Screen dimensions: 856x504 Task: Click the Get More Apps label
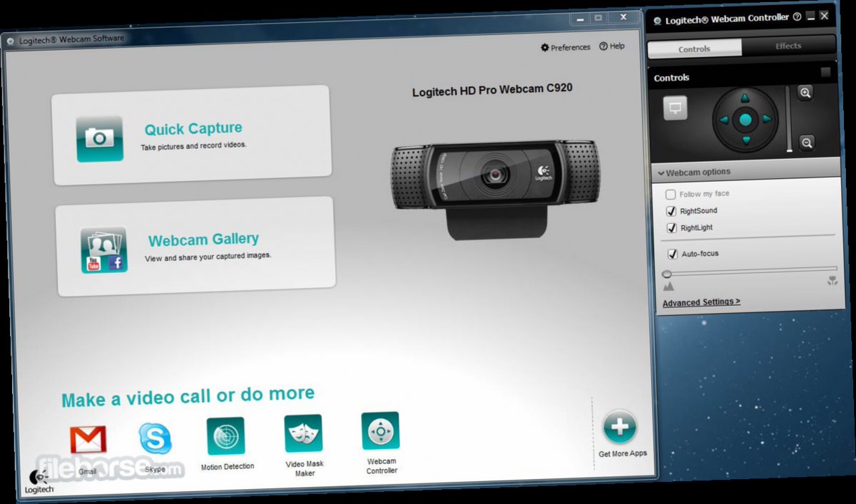point(623,453)
